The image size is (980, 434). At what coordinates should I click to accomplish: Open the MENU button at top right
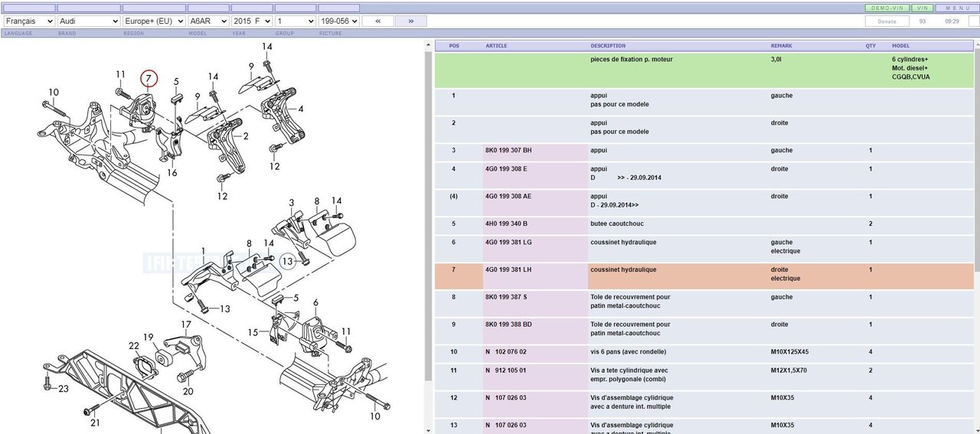(958, 8)
